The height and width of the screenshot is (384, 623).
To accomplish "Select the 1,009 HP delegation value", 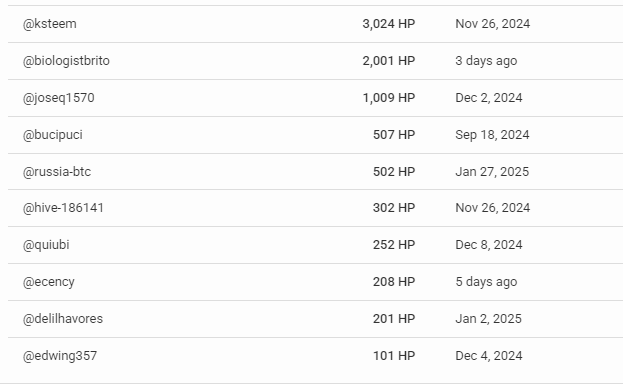I will click(389, 98).
